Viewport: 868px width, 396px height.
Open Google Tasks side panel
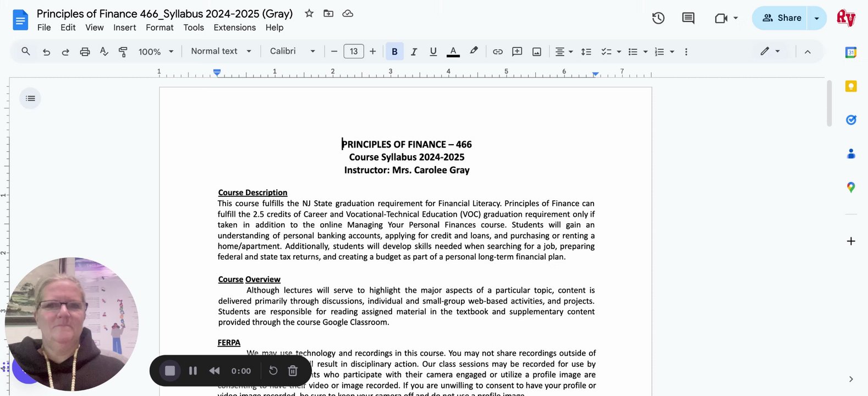pyautogui.click(x=851, y=120)
